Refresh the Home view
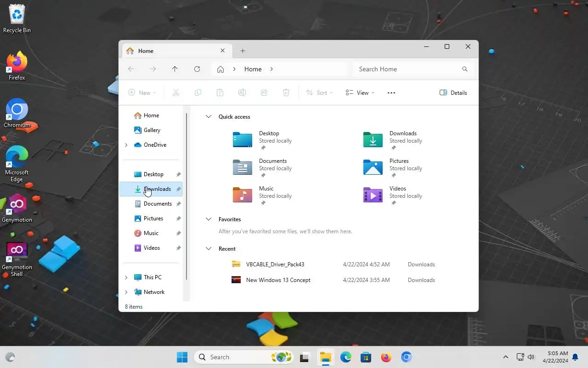 pyautogui.click(x=197, y=69)
